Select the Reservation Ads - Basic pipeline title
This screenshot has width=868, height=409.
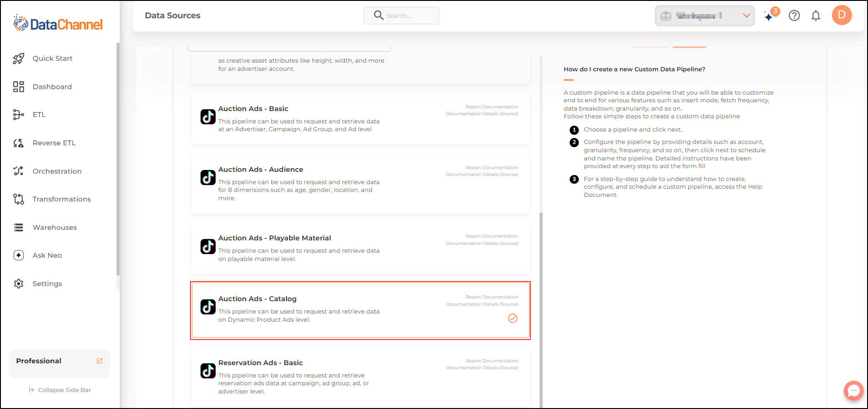pos(260,363)
